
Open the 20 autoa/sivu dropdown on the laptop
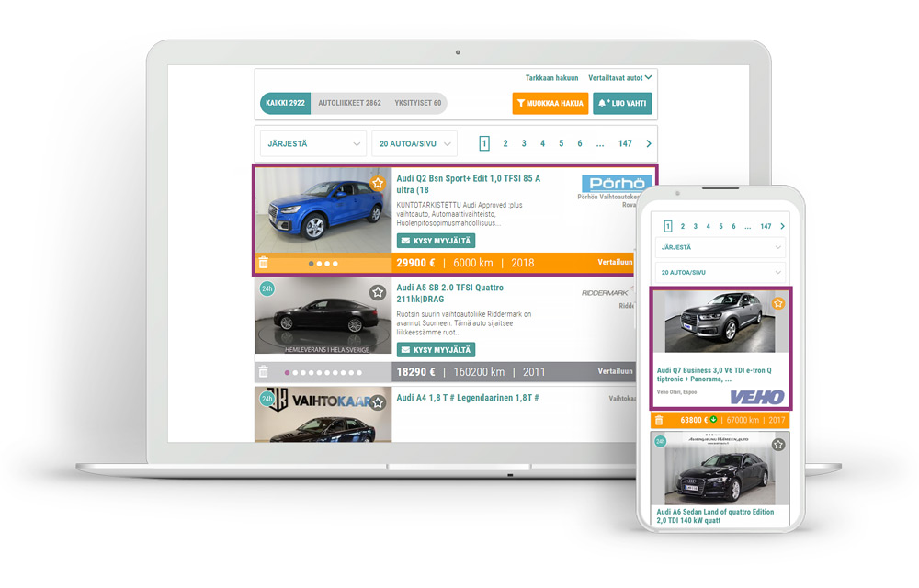tap(414, 143)
